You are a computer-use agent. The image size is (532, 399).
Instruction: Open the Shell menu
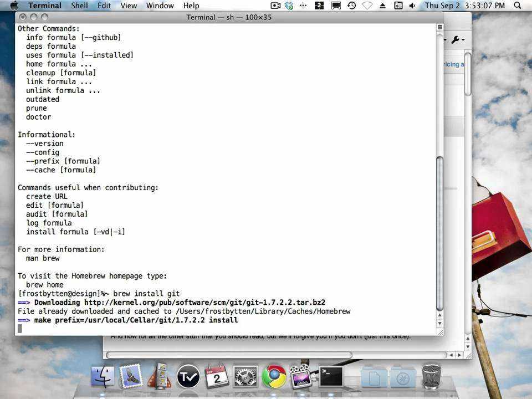click(x=79, y=6)
